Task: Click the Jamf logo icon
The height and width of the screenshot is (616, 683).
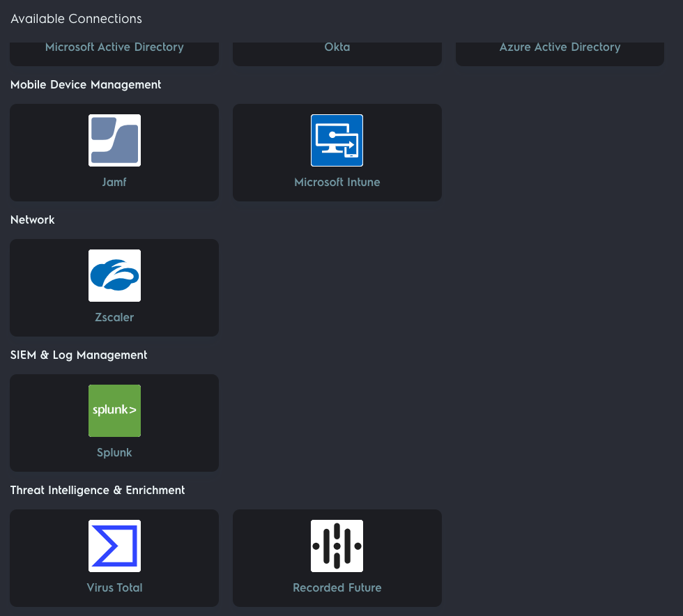Action: [x=114, y=140]
